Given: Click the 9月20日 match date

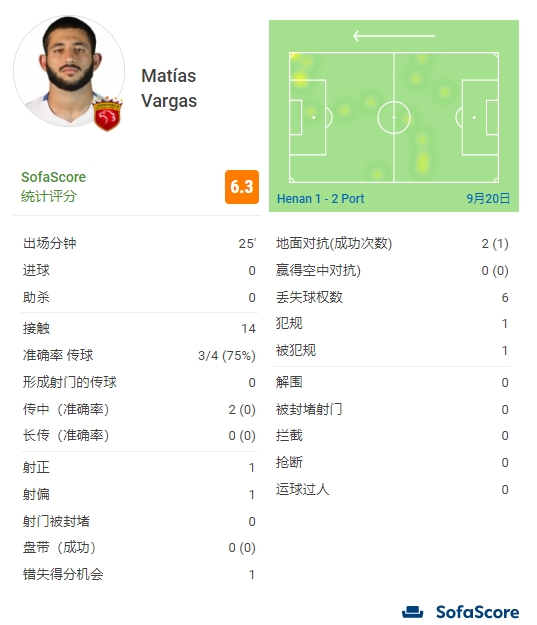Looking at the screenshot, I should tap(488, 199).
